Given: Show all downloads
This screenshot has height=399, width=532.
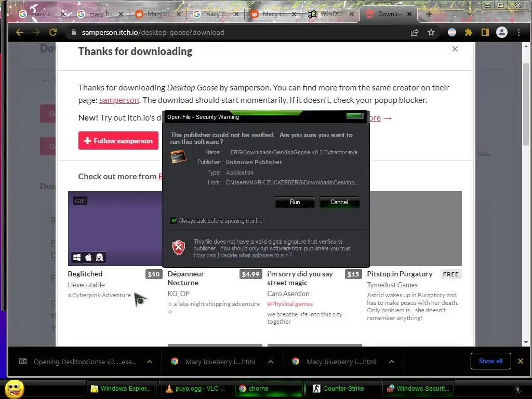Looking at the screenshot, I should tap(490, 361).
